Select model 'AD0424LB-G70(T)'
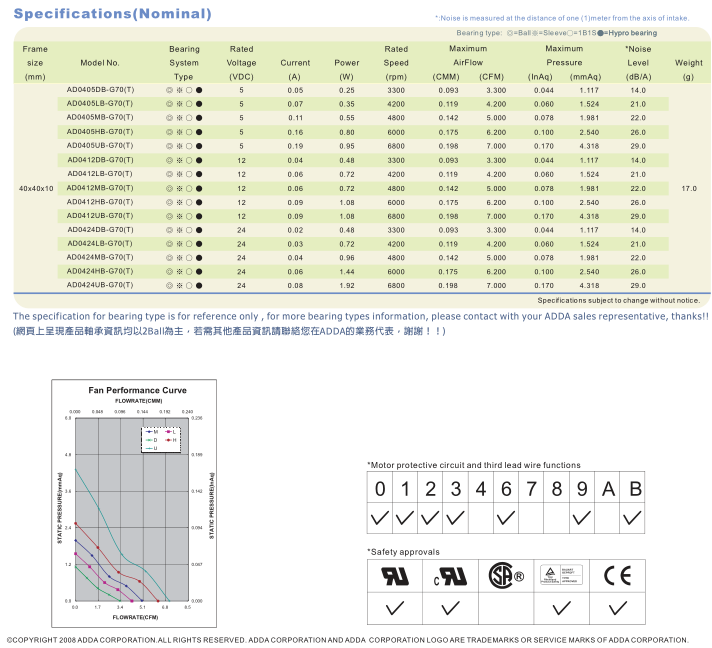This screenshot has width=712, height=648. point(100,243)
